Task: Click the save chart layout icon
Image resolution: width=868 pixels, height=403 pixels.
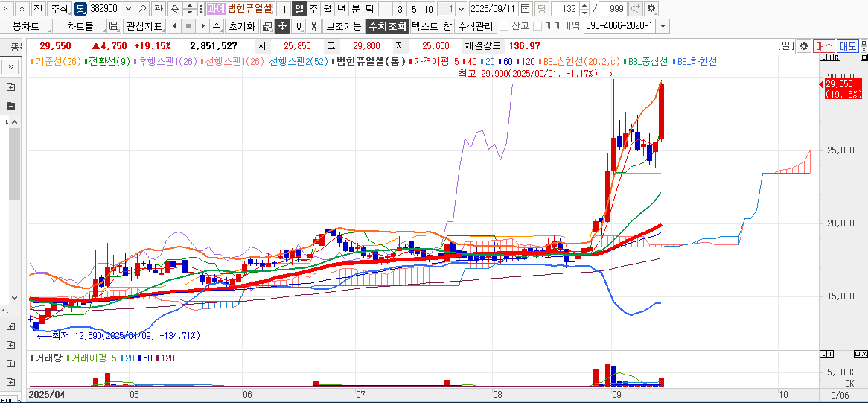Action: 114,26
